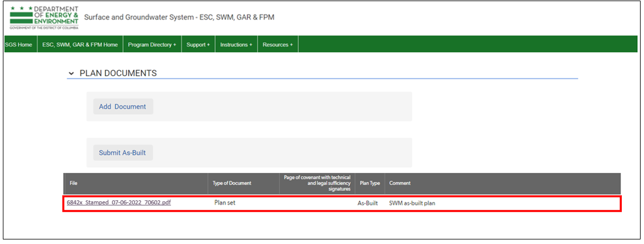This screenshot has height=244, width=644.
Task: Click the Comment column header
Action: point(400,183)
